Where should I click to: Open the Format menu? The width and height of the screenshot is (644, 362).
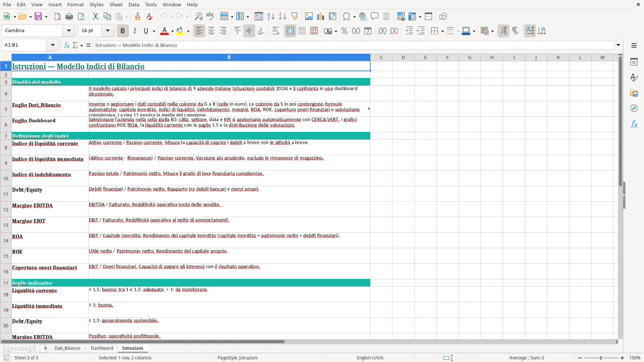(x=76, y=4)
